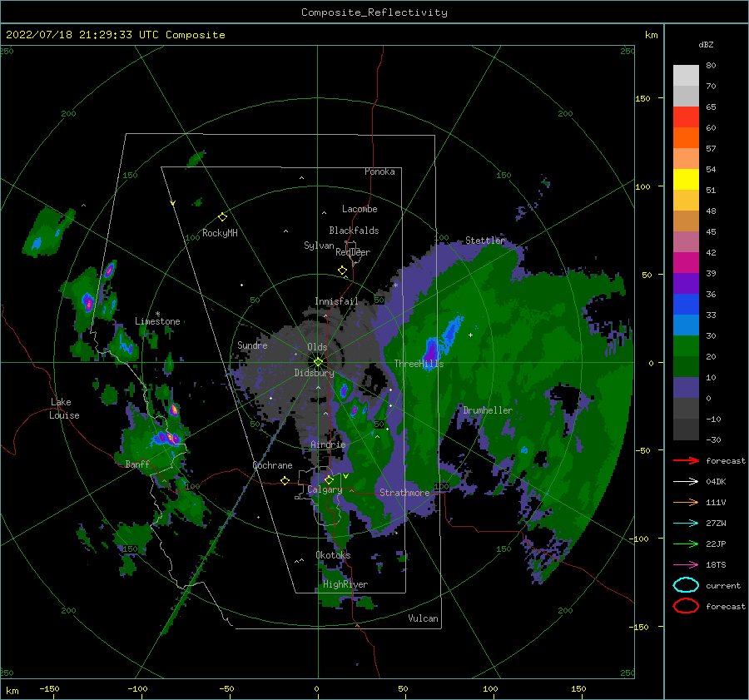
Task: Click the orange 111V arrow icon
Action: (x=686, y=502)
